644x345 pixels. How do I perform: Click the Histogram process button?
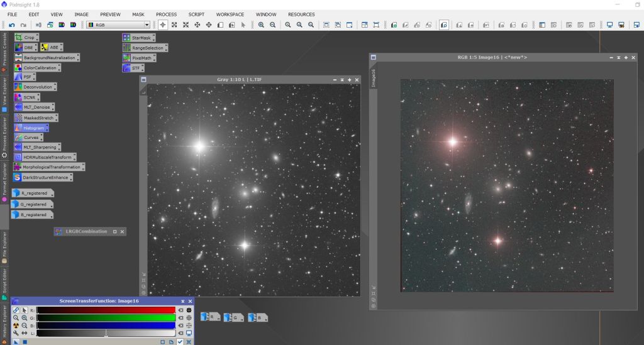(33, 128)
